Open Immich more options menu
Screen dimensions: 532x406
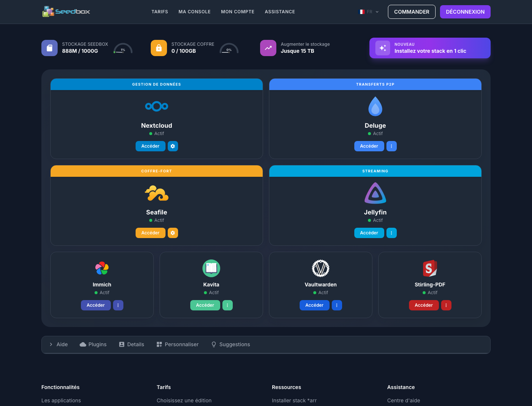[x=118, y=305]
